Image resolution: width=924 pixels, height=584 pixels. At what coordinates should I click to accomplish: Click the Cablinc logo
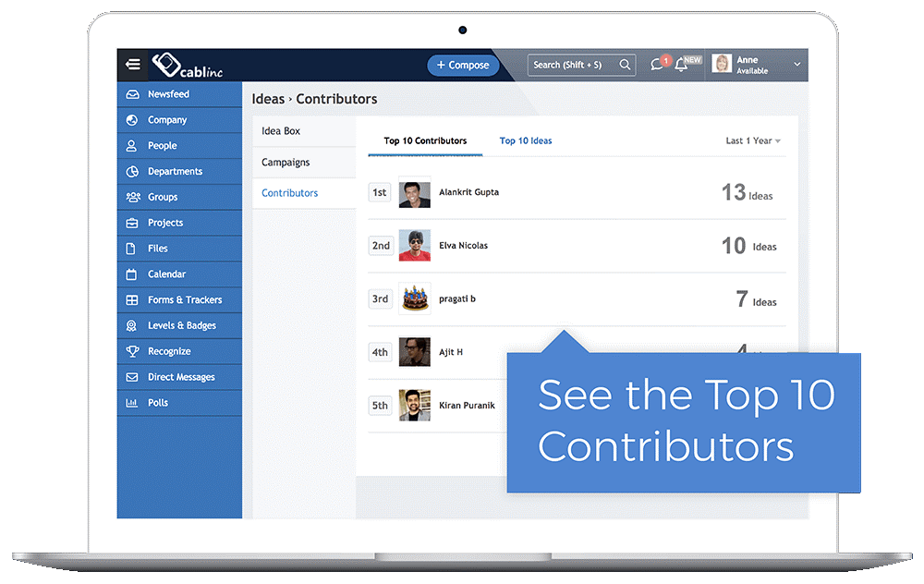point(188,66)
